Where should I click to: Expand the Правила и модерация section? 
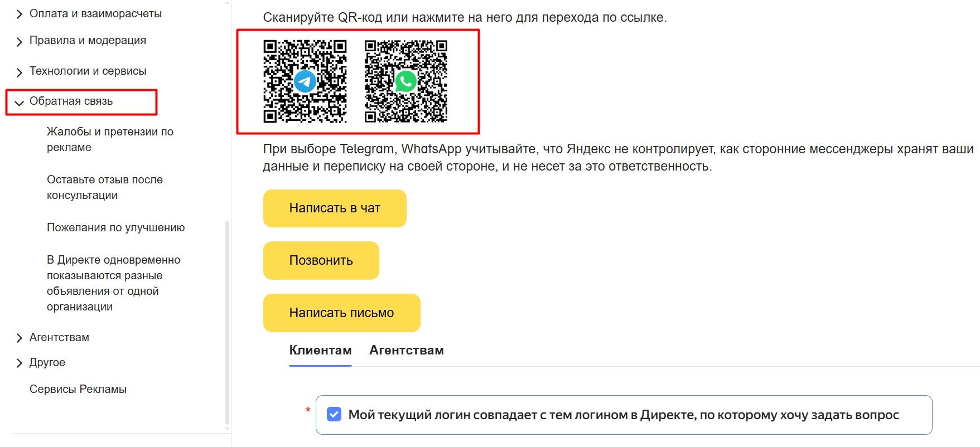[x=19, y=42]
